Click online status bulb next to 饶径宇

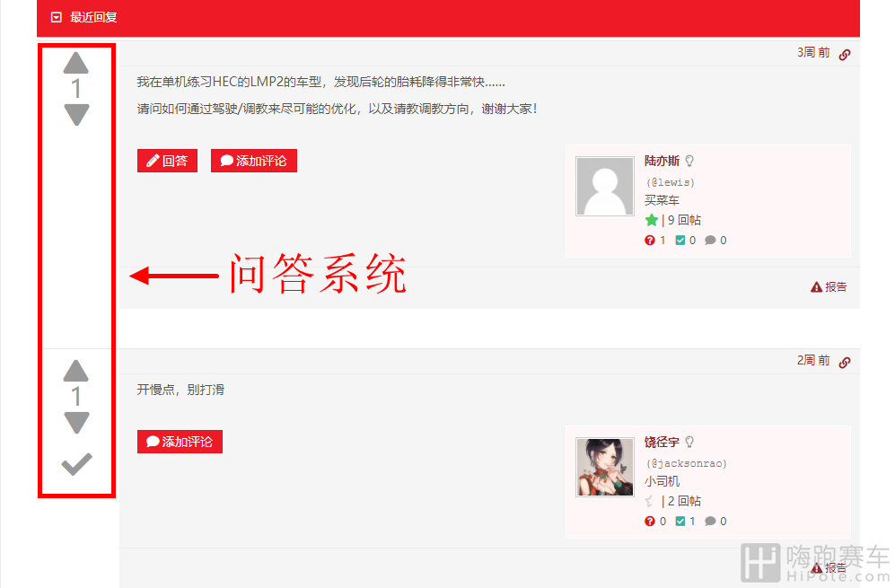689,442
